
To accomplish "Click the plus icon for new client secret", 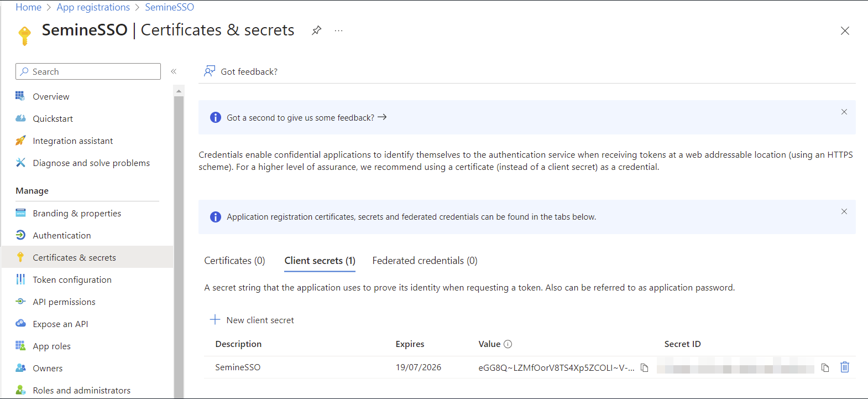I will tap(215, 320).
